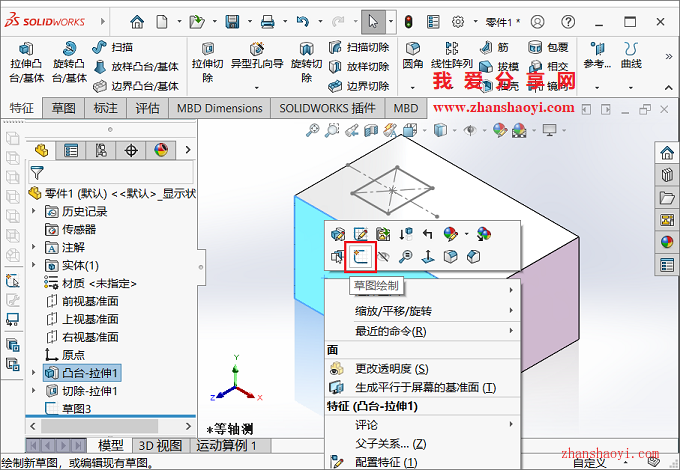680x470 pixels.
Task: Click the Save icon in the top toolbar
Action: (232, 21)
